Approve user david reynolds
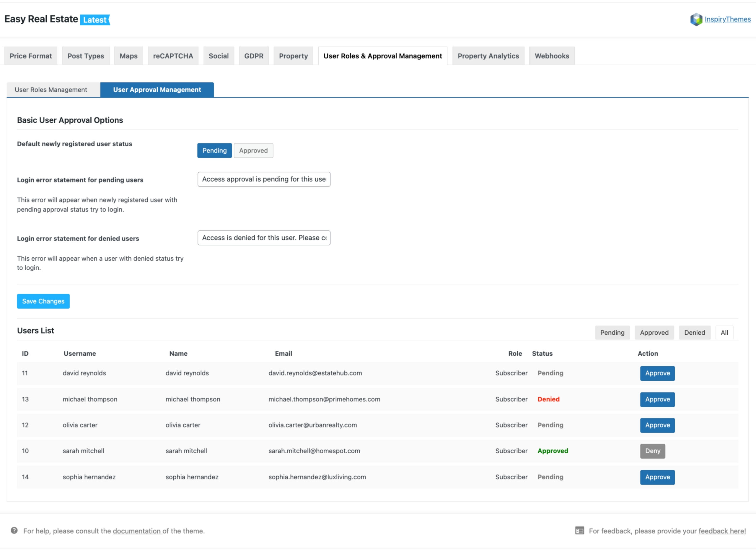Image resolution: width=756 pixels, height=551 pixels. point(657,373)
